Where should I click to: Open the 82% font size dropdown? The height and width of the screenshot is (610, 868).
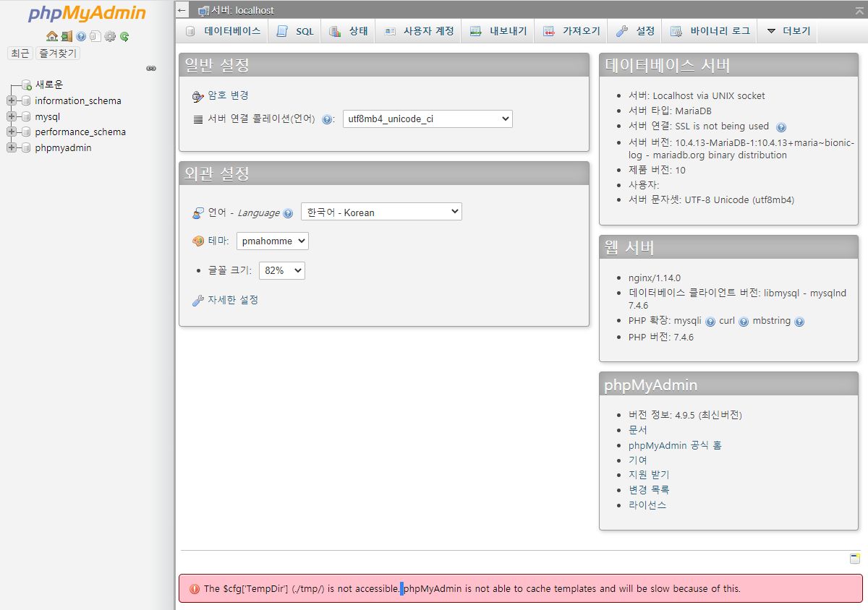pos(282,270)
